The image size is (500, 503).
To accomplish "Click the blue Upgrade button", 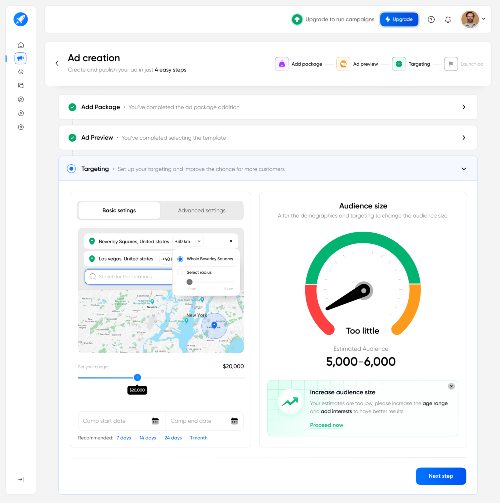I will (399, 19).
